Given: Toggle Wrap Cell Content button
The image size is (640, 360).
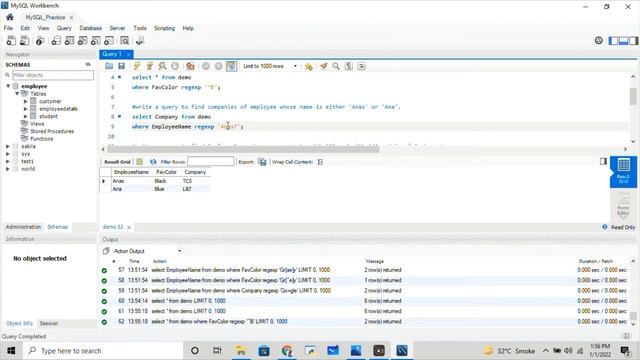Looking at the screenshot, I should point(320,162).
